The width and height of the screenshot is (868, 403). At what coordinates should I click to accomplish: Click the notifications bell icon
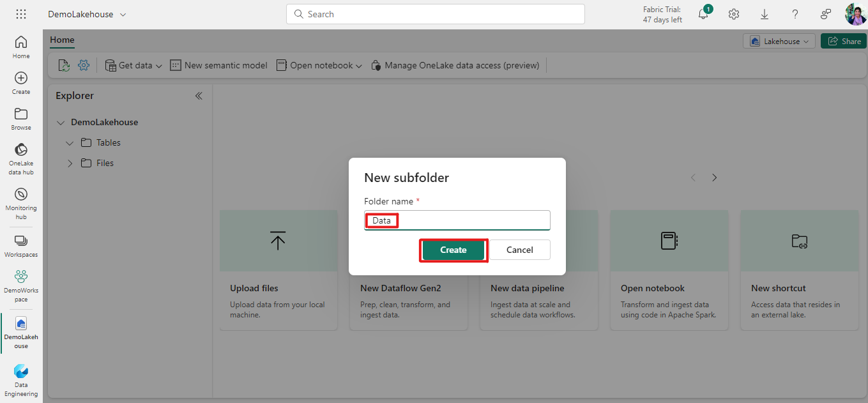pos(703,14)
